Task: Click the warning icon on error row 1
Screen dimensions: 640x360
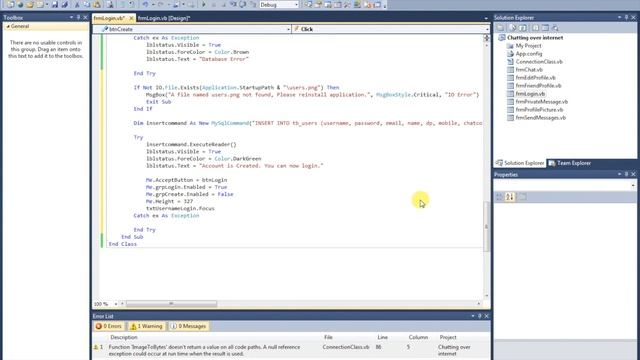Action: (x=96, y=347)
